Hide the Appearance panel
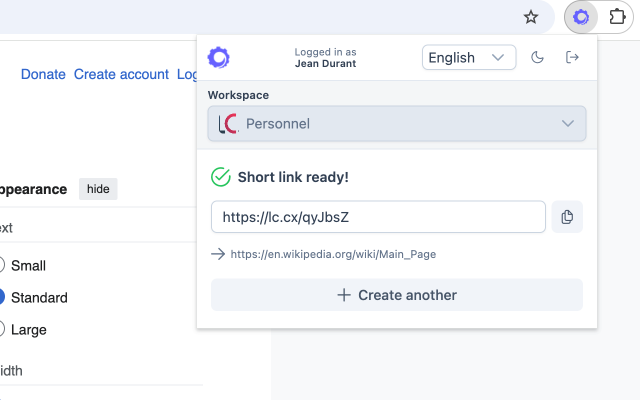Viewport: 640px width, 400px height. pos(98,189)
